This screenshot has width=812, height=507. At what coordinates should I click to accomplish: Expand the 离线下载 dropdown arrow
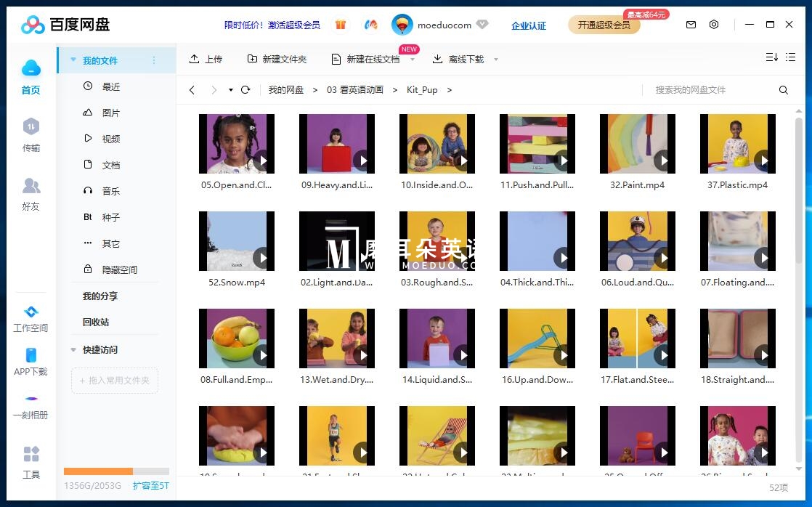point(495,59)
